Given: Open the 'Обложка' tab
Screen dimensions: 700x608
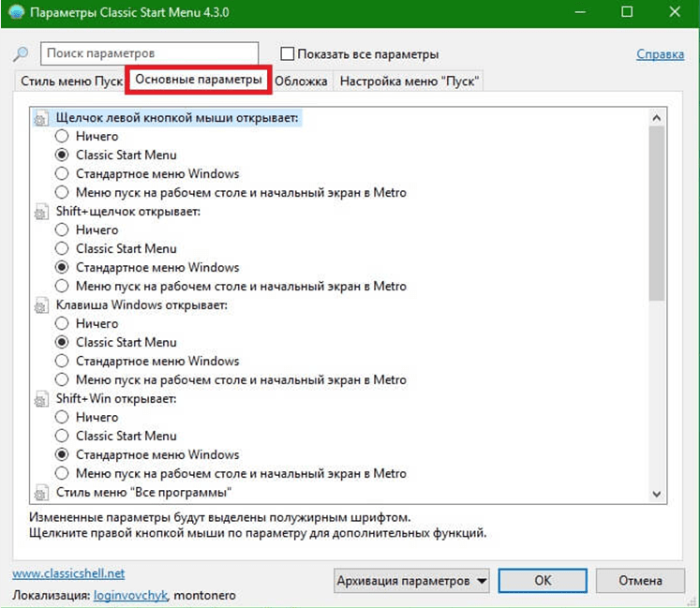Looking at the screenshot, I should tap(301, 82).
